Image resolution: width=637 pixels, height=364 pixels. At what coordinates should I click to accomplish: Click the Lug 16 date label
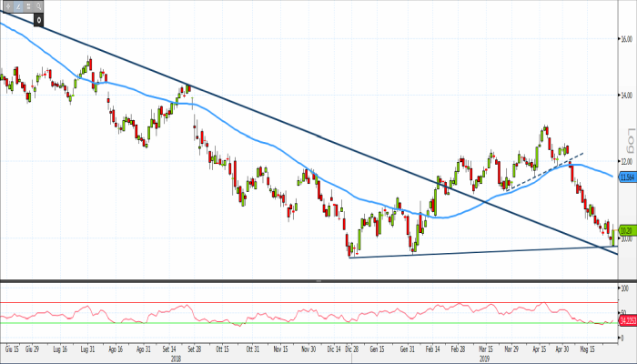click(x=60, y=349)
